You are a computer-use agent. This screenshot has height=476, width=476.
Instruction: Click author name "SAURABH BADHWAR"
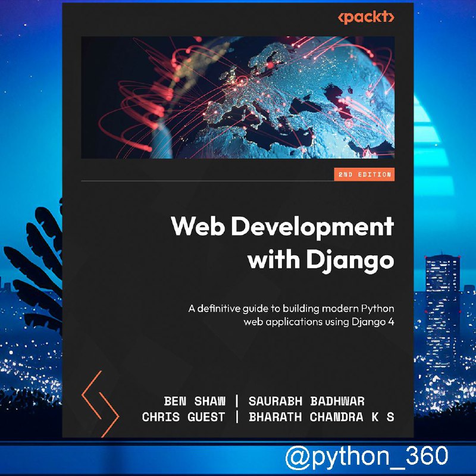coord(306,401)
